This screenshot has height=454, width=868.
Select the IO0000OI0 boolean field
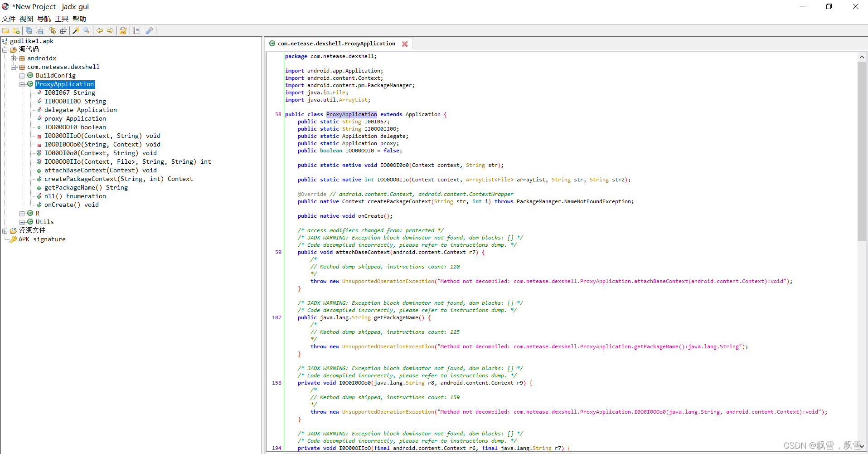click(x=75, y=127)
